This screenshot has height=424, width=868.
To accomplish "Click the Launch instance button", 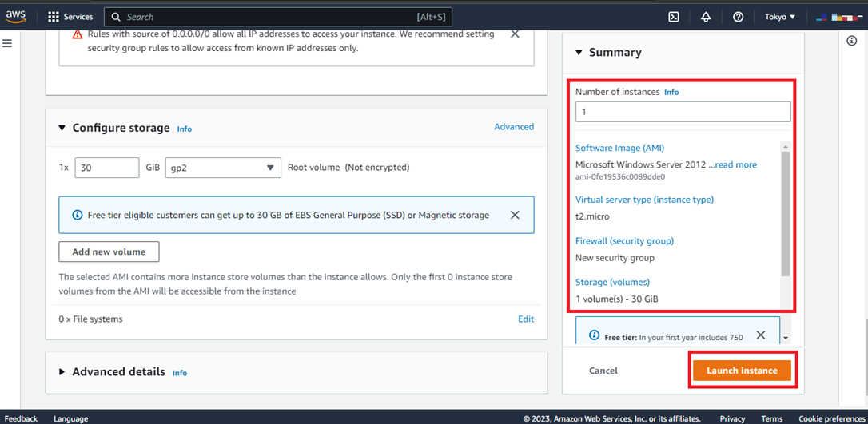I will tap(742, 371).
